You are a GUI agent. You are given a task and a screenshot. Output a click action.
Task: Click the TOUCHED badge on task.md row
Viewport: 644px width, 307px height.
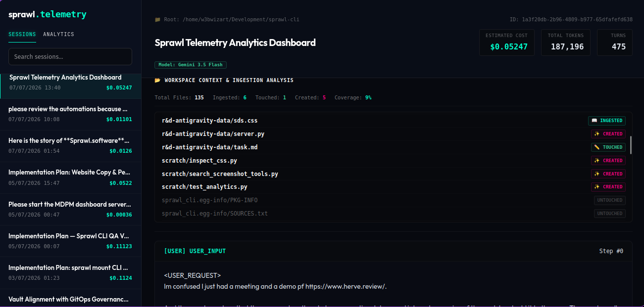tap(608, 147)
